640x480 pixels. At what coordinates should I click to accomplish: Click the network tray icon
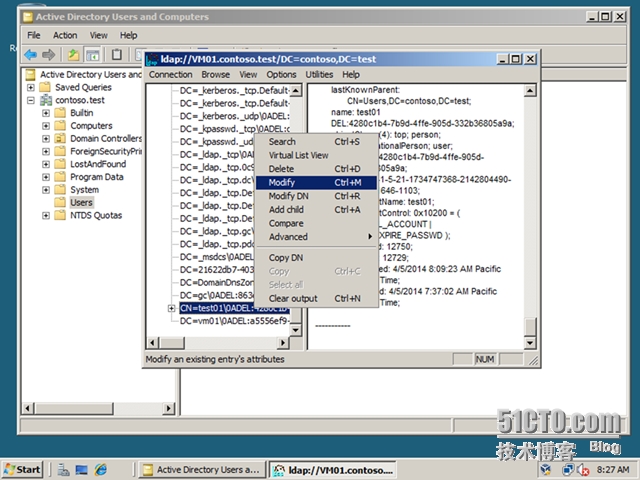[x=567, y=470]
